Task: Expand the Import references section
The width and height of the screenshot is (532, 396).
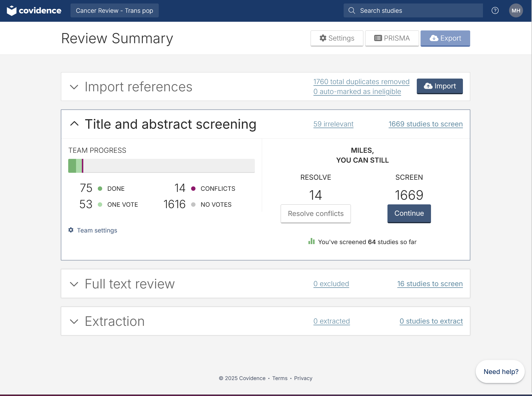Action: (x=74, y=87)
